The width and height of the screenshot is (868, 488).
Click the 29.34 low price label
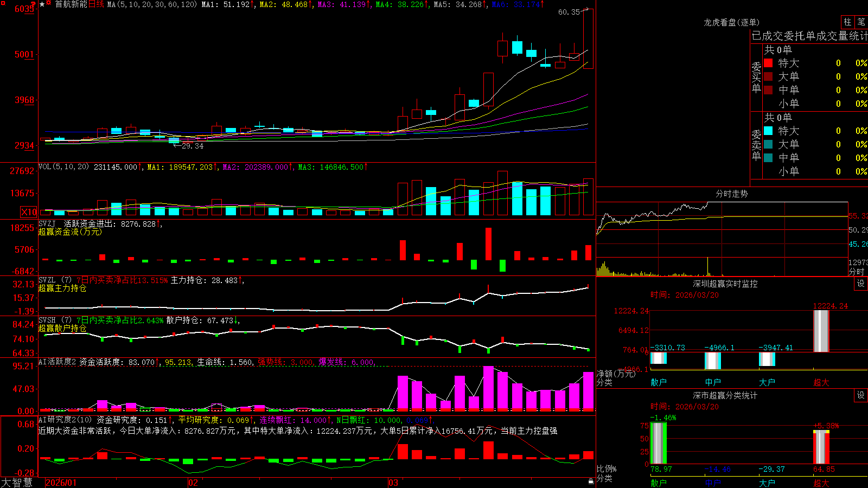pyautogui.click(x=192, y=146)
